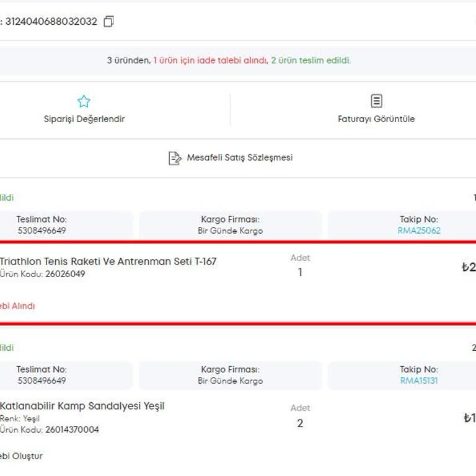This screenshot has width=476, height=476.
Task: Copy the order number 312404068803032
Action: 108,22
